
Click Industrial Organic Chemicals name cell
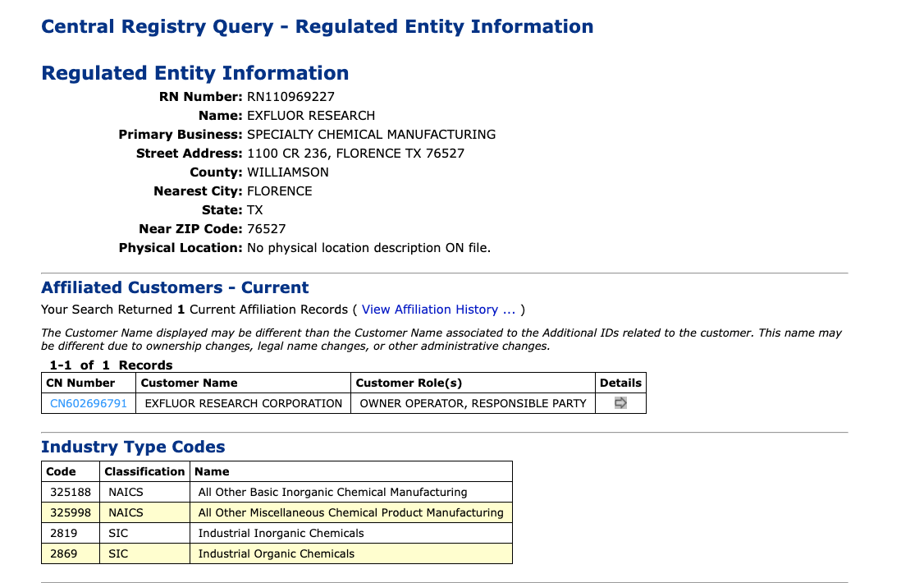tap(351, 554)
